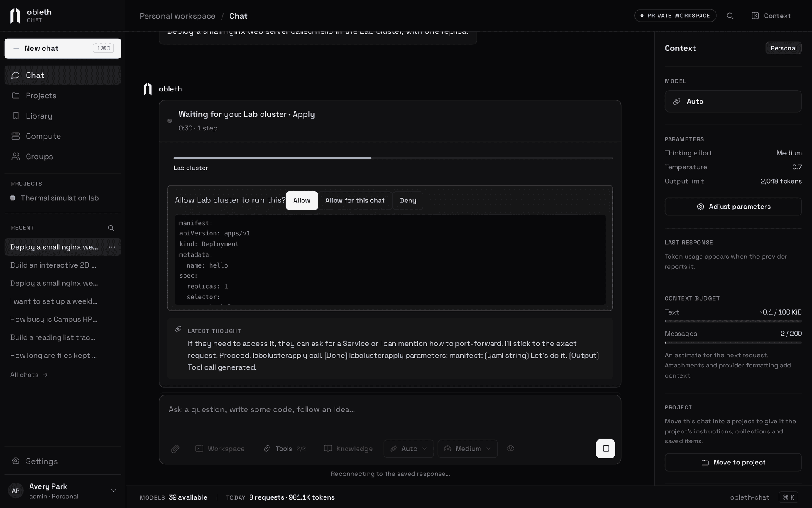
Task: Click the Personal workspace breadcrumb
Action: tap(177, 16)
